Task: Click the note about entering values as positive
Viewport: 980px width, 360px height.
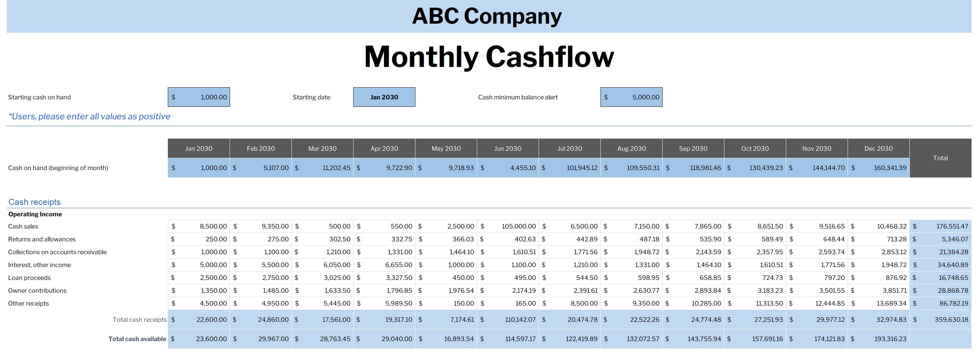Action: click(89, 116)
